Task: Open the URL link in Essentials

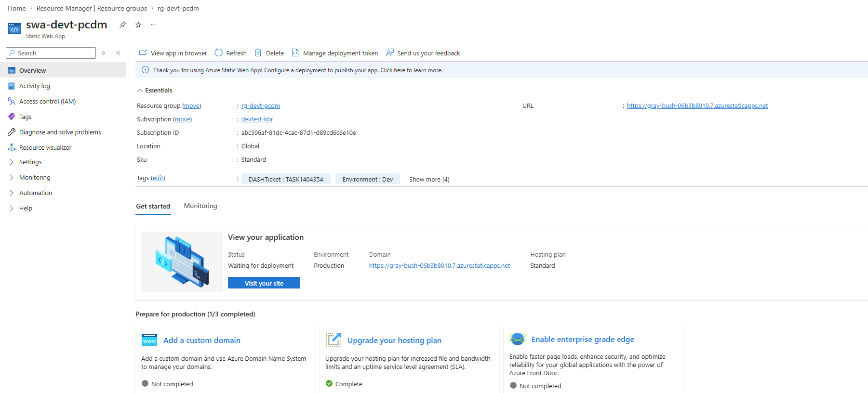Action: (x=697, y=105)
